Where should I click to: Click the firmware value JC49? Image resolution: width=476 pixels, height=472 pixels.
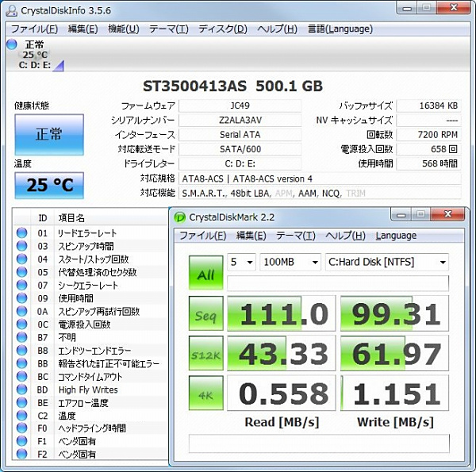pos(240,106)
